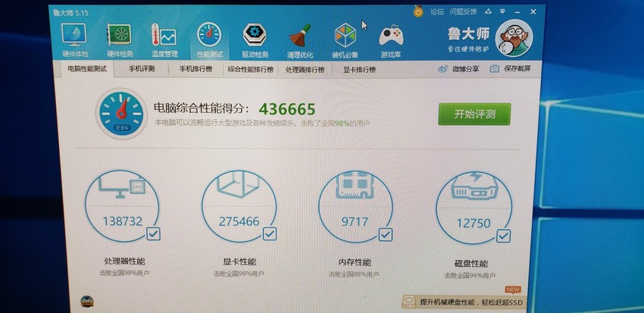The width and height of the screenshot is (644, 313).
Task: Click the upgrade tray icon beside 问题反馈
Action: coord(488,11)
